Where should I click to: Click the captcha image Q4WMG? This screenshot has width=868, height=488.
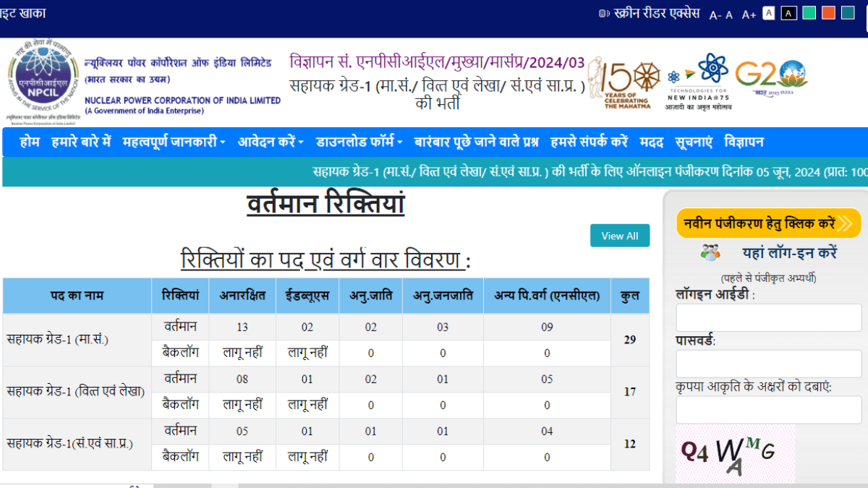pos(735,454)
